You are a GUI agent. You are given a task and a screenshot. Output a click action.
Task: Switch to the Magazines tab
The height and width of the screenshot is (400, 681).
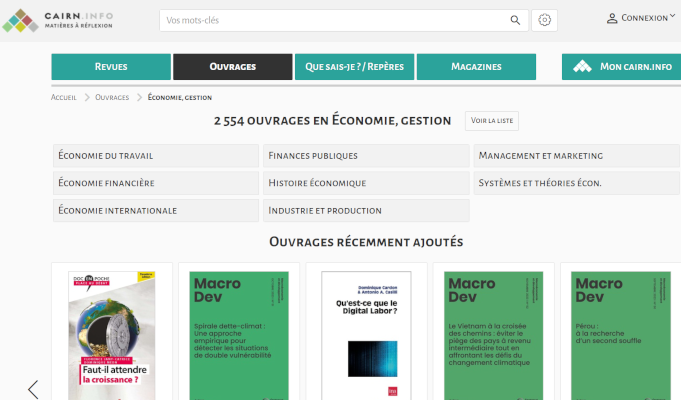[x=476, y=67]
